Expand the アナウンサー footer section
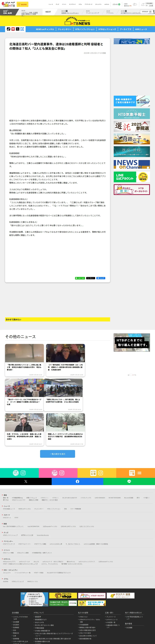 click(x=8, y=541)
